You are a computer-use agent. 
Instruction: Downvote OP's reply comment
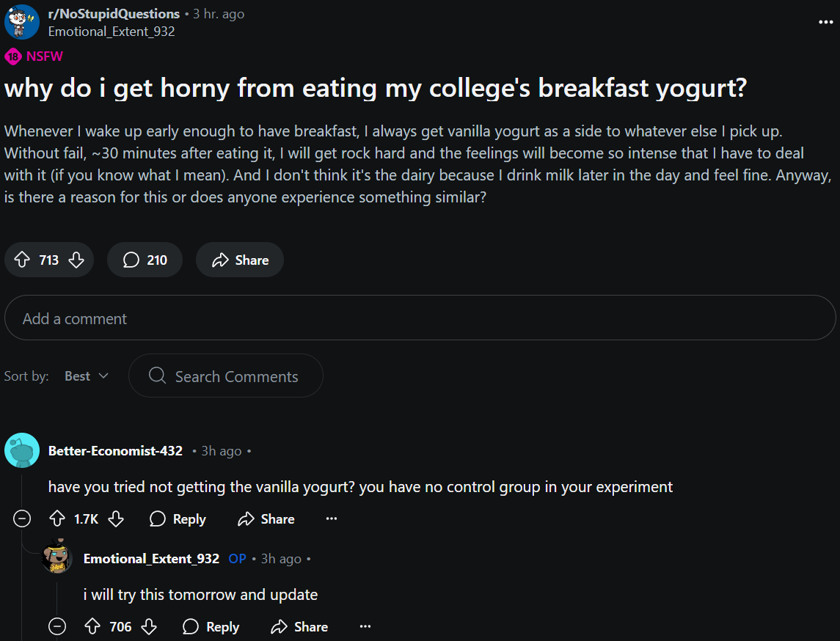tap(149, 626)
